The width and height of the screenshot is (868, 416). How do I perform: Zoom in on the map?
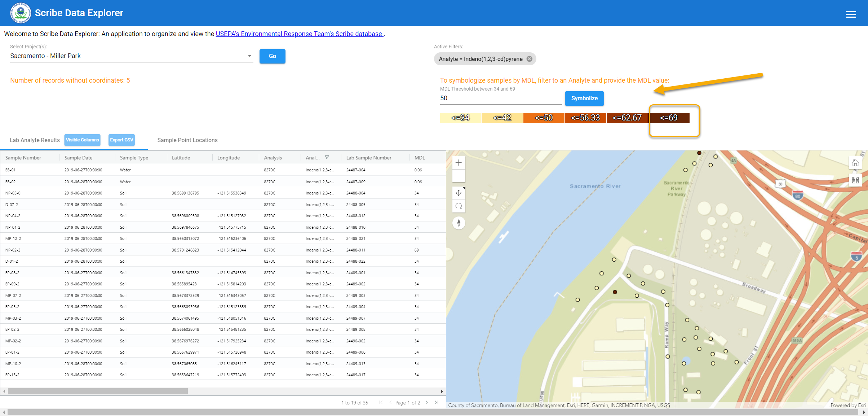click(x=459, y=163)
